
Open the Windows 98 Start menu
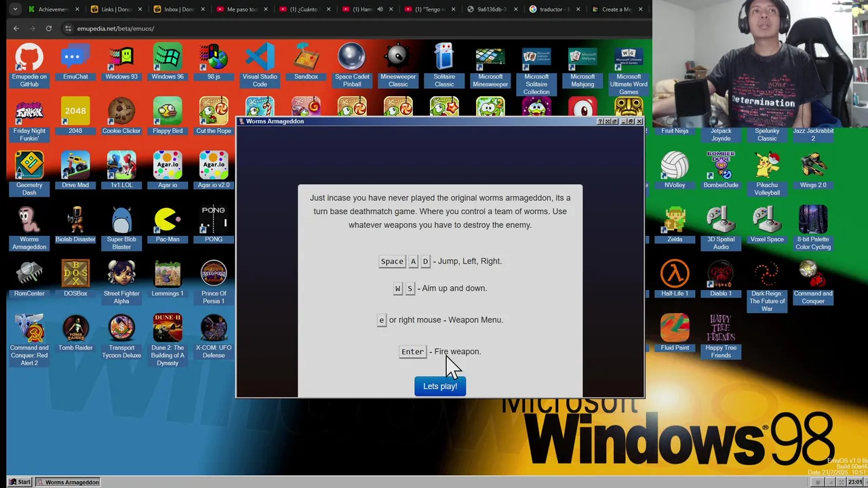pos(20,482)
